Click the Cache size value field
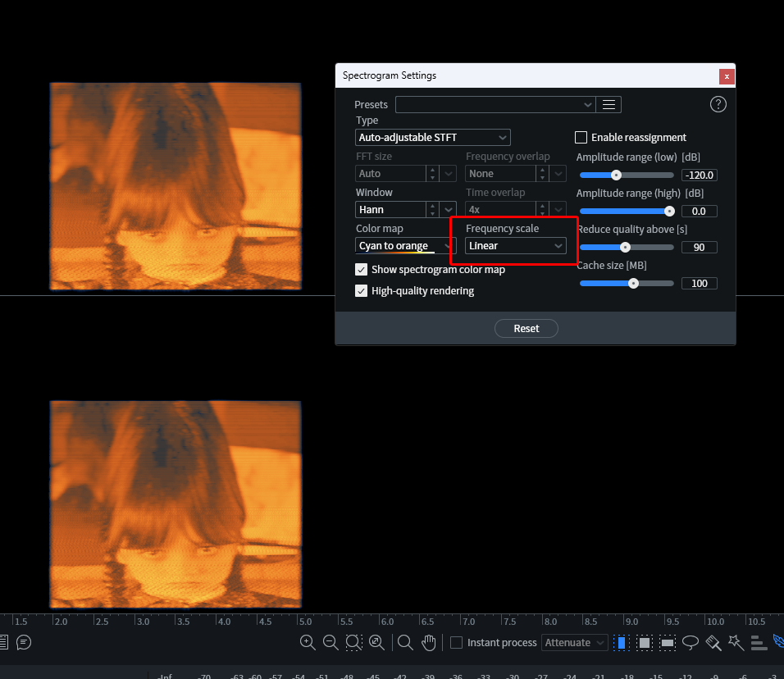The width and height of the screenshot is (784, 679). [699, 283]
